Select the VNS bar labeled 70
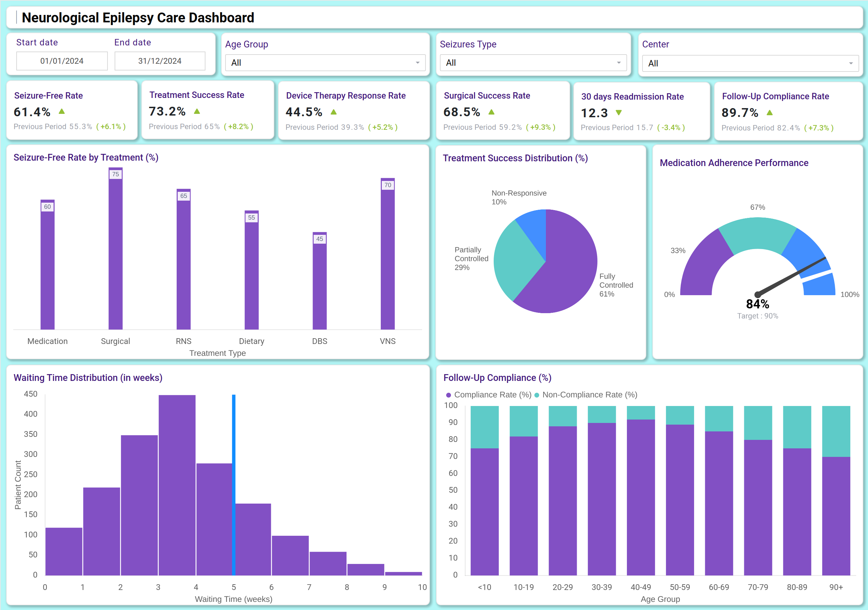The image size is (868, 610). point(388,254)
